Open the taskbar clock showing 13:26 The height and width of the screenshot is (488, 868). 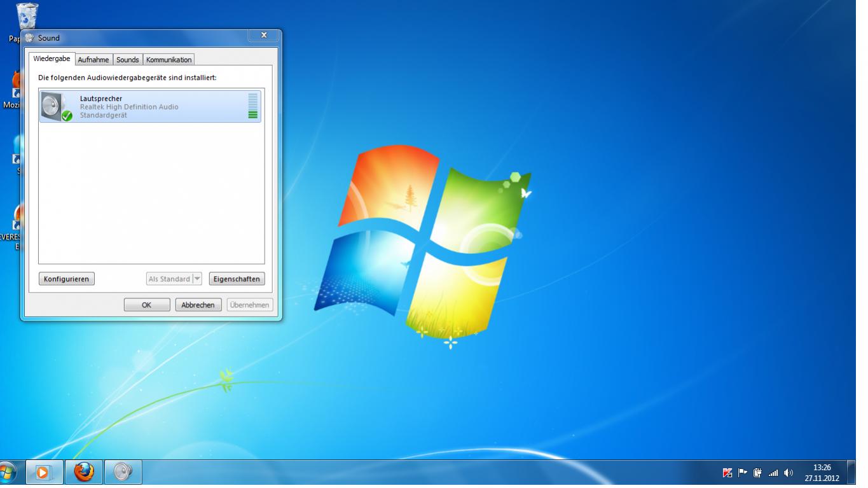822,473
